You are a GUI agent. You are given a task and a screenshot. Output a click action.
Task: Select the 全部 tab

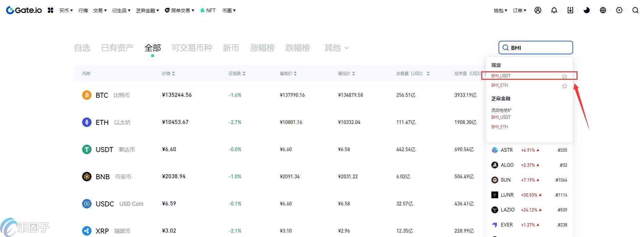pos(153,48)
